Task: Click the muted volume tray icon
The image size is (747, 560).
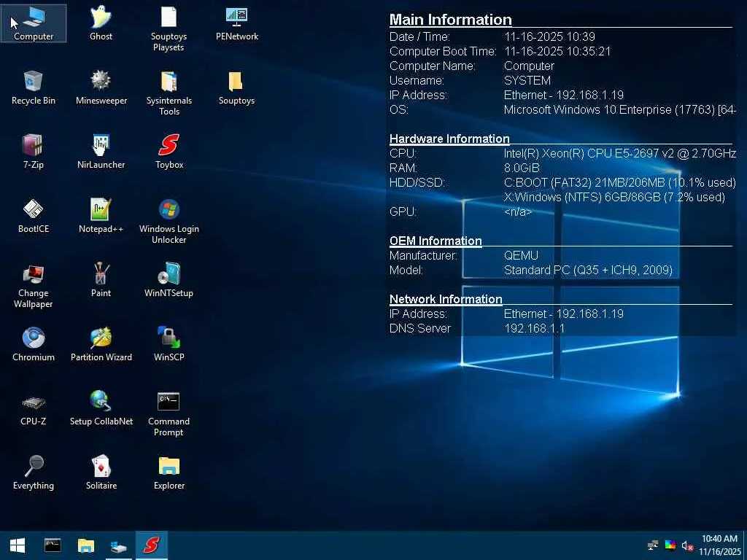Action: click(x=686, y=545)
